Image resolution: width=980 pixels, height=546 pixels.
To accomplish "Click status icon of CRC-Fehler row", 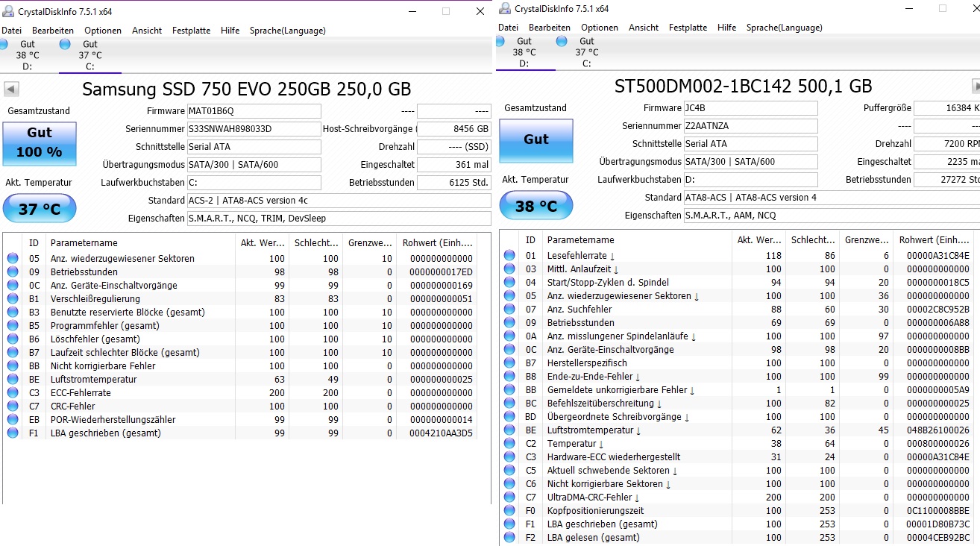I will point(13,407).
